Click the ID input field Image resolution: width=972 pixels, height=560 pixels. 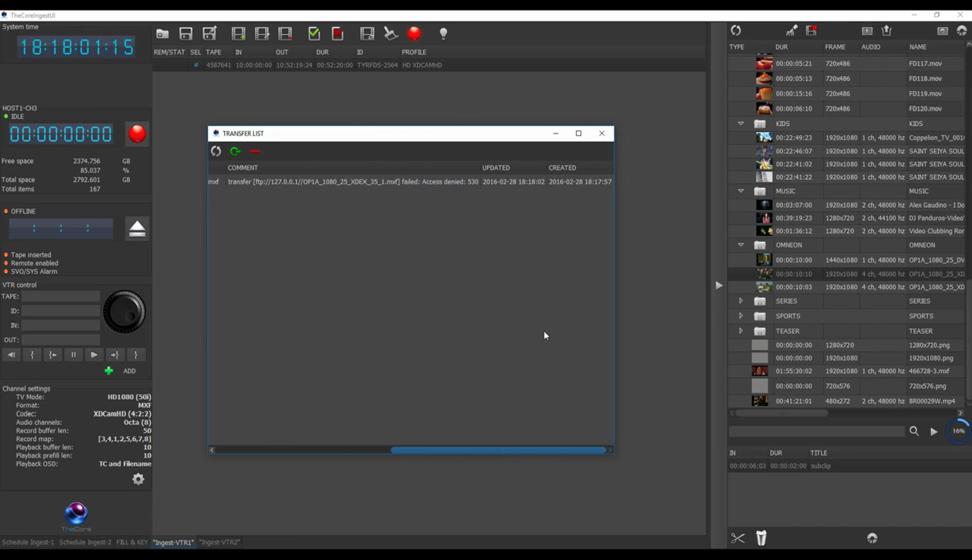pyautogui.click(x=61, y=310)
